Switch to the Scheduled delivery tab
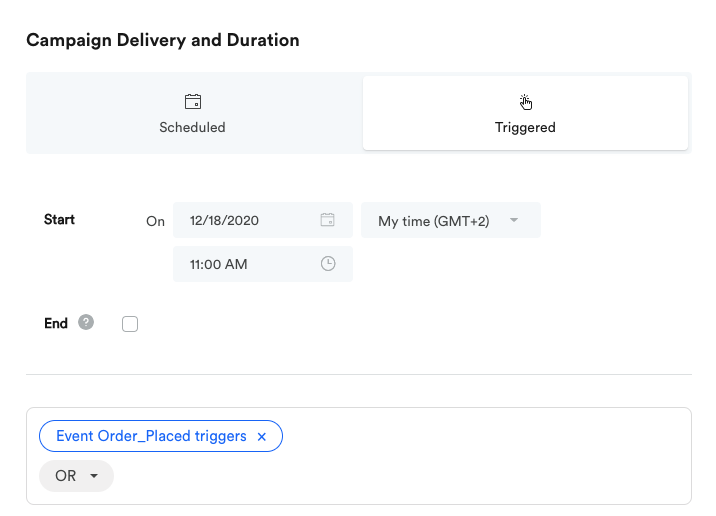 pyautogui.click(x=193, y=113)
